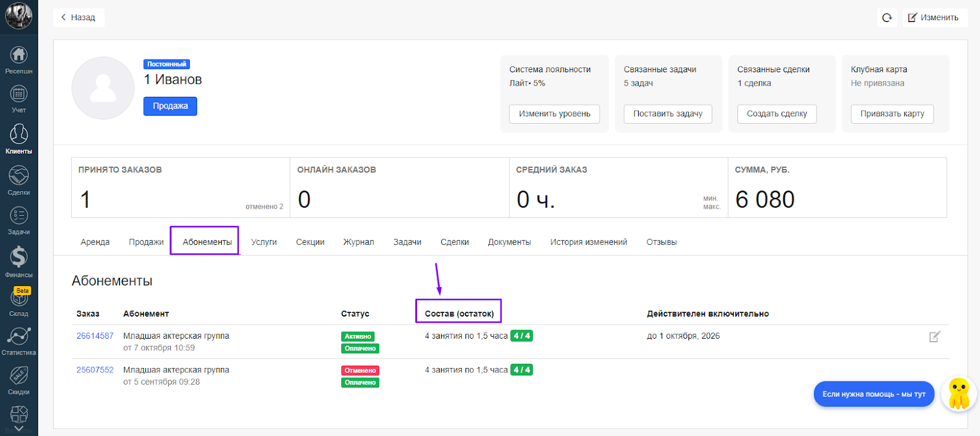Open the help chat bubble
Screen dimensions: 980x436
(873, 394)
